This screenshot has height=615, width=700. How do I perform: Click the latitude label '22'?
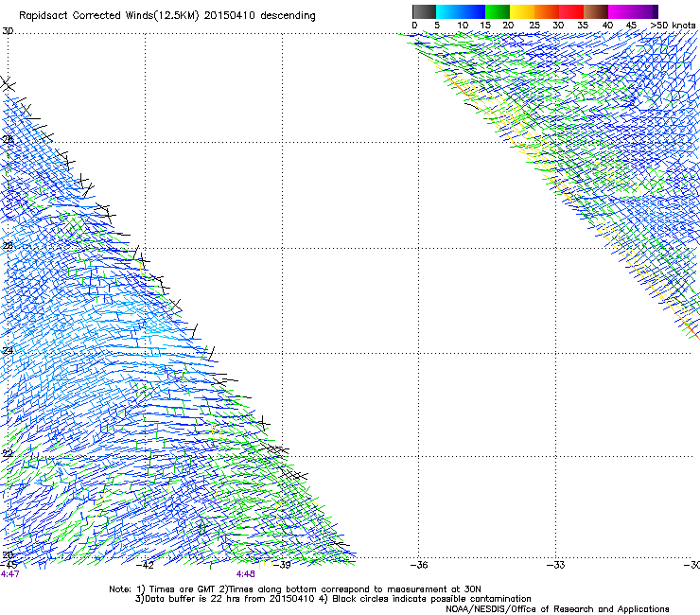[x=8, y=453]
